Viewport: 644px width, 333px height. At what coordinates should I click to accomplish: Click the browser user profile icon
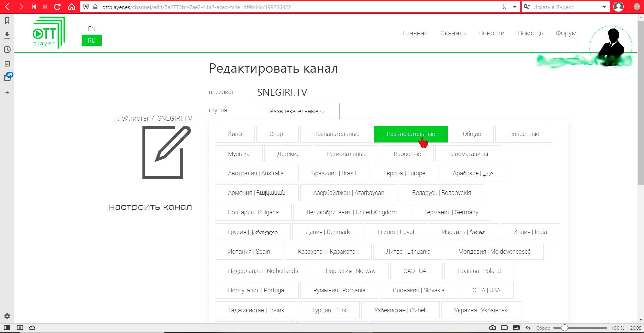pyautogui.click(x=619, y=7)
